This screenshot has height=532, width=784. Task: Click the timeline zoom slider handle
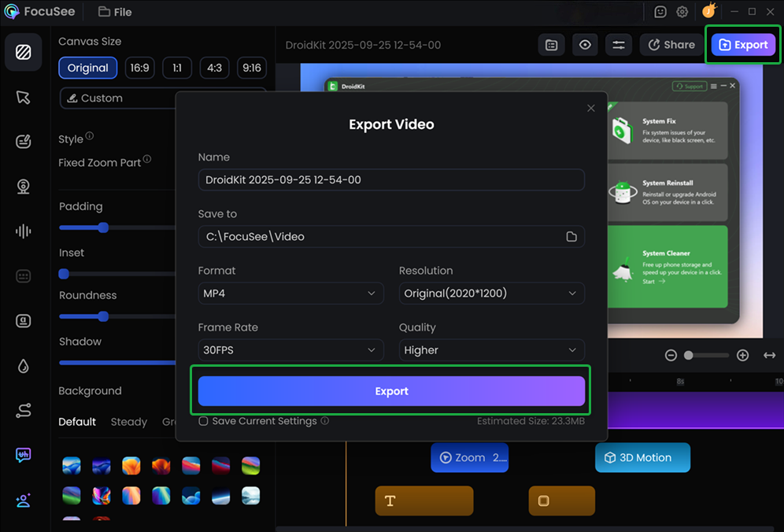pyautogui.click(x=689, y=356)
